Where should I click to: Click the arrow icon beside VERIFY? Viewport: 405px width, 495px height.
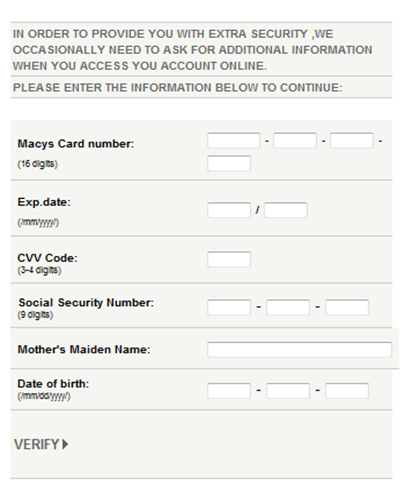(65, 444)
